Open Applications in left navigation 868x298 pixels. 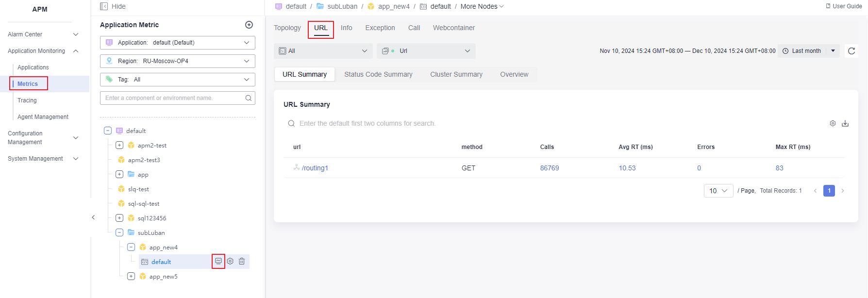tap(33, 67)
